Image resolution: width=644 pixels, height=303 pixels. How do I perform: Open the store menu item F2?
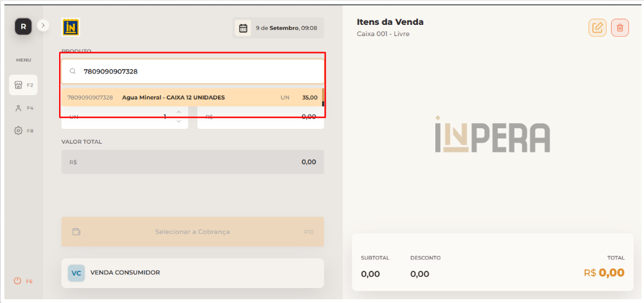tap(24, 85)
